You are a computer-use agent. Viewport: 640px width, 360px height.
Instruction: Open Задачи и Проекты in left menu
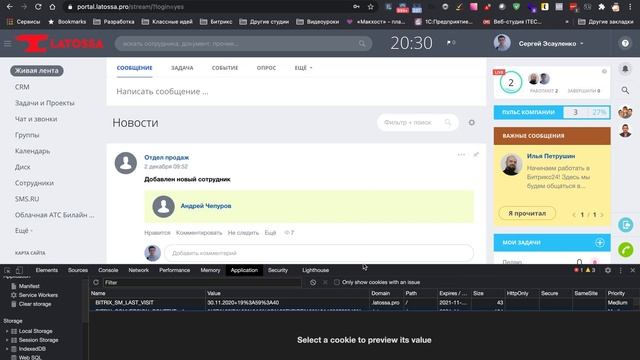tap(44, 103)
